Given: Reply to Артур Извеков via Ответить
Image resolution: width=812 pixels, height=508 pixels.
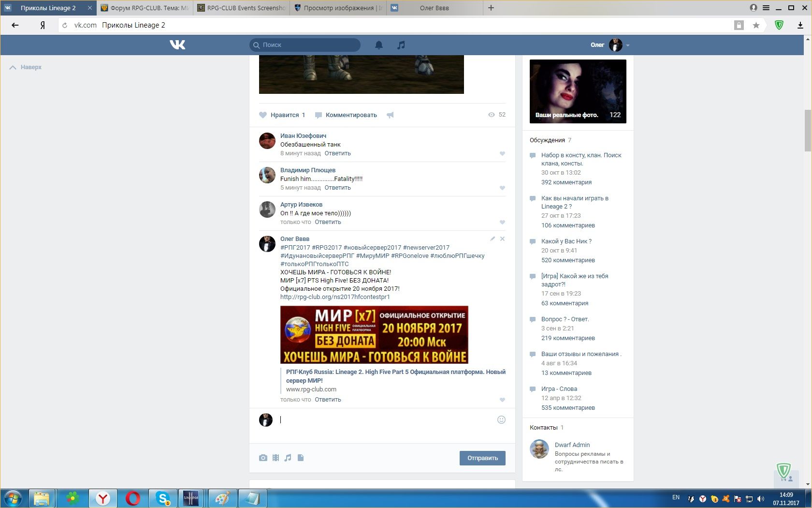Looking at the screenshot, I should pyautogui.click(x=328, y=222).
